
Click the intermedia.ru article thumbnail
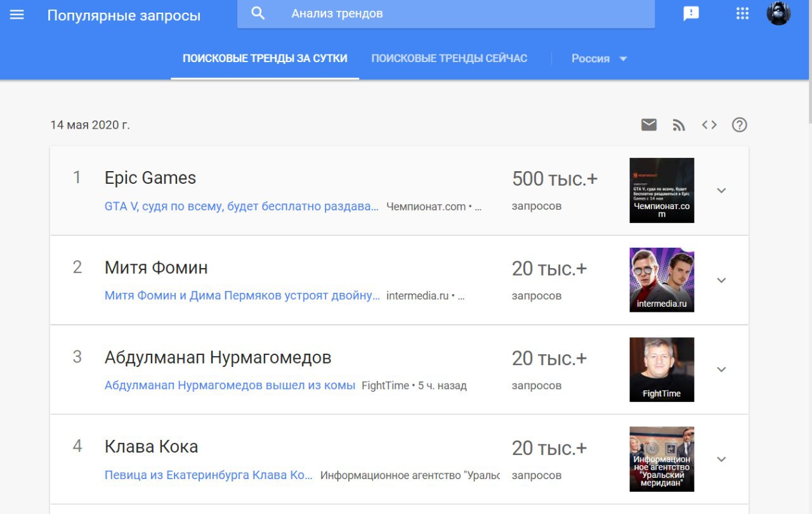(x=662, y=279)
